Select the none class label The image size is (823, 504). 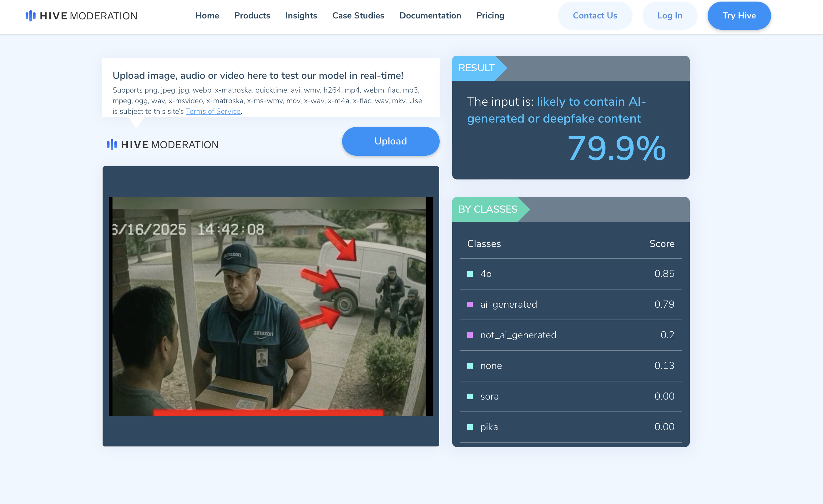pyautogui.click(x=491, y=366)
